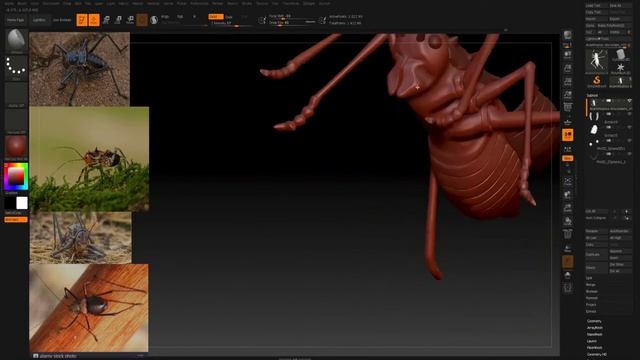Toggle the Floor grid button

pos(567,121)
